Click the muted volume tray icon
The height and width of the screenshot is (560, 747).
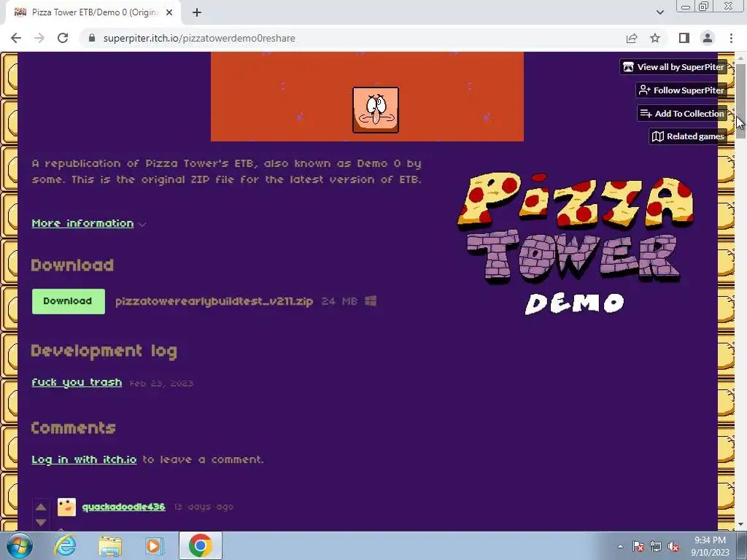point(673,546)
